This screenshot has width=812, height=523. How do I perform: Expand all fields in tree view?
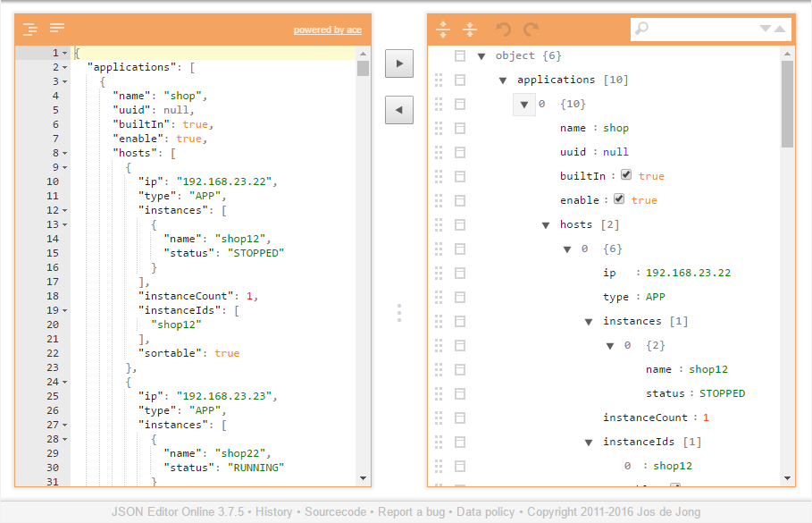(x=443, y=29)
